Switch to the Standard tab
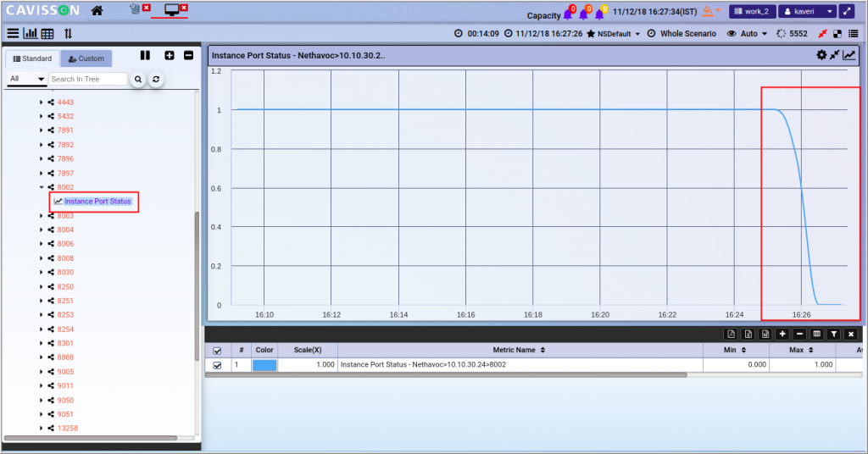The height and width of the screenshot is (454, 868). (x=33, y=58)
